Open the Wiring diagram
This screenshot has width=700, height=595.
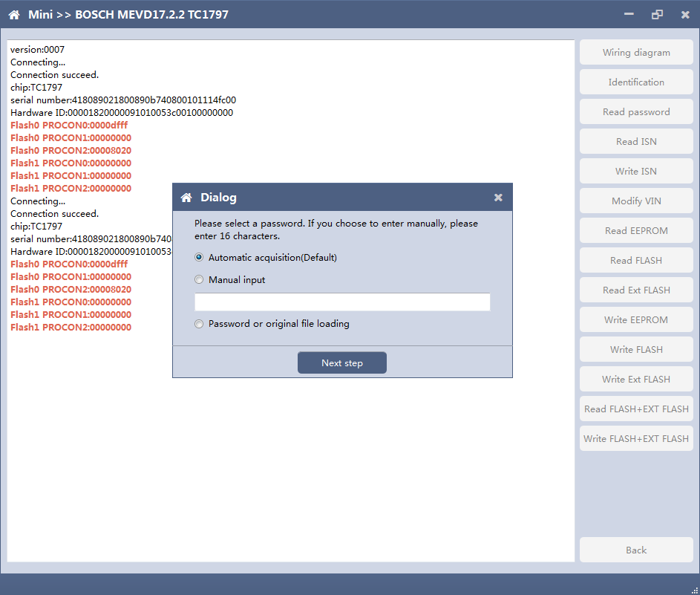(636, 52)
